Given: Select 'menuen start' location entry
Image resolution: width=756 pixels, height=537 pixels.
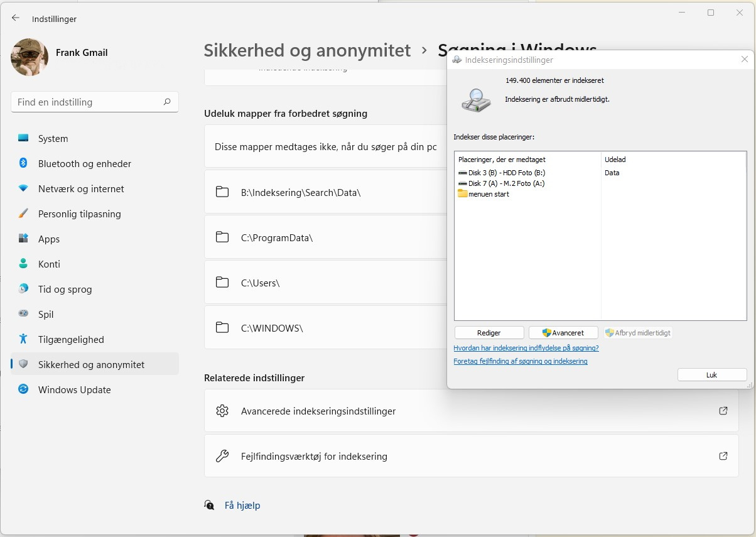Looking at the screenshot, I should [483, 194].
